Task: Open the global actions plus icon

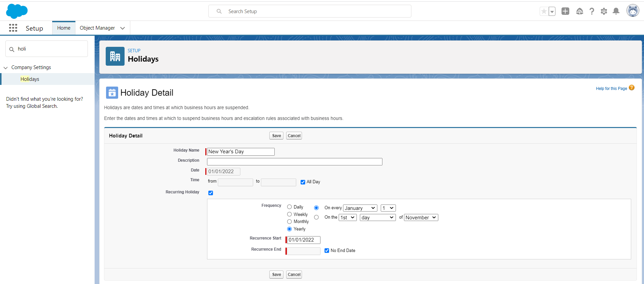Action: [x=565, y=11]
